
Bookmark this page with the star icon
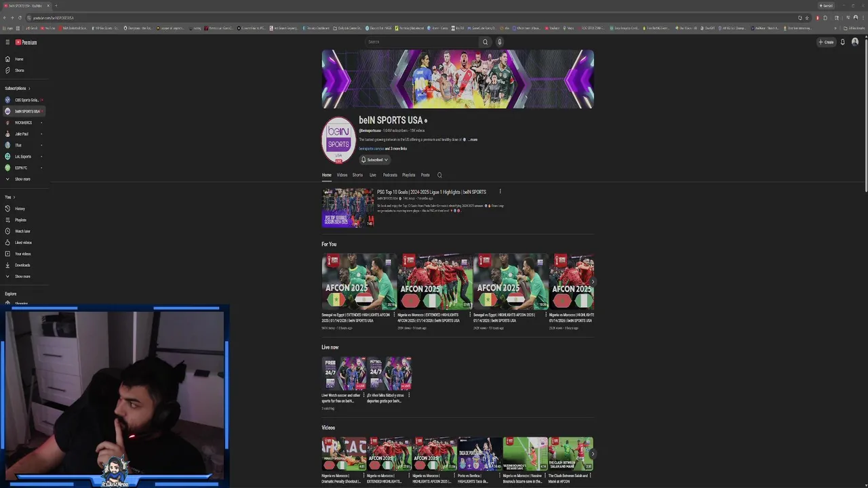point(807,18)
